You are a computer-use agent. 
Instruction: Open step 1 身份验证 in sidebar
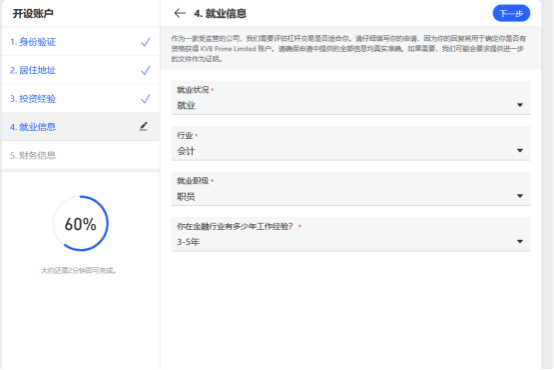(x=81, y=42)
